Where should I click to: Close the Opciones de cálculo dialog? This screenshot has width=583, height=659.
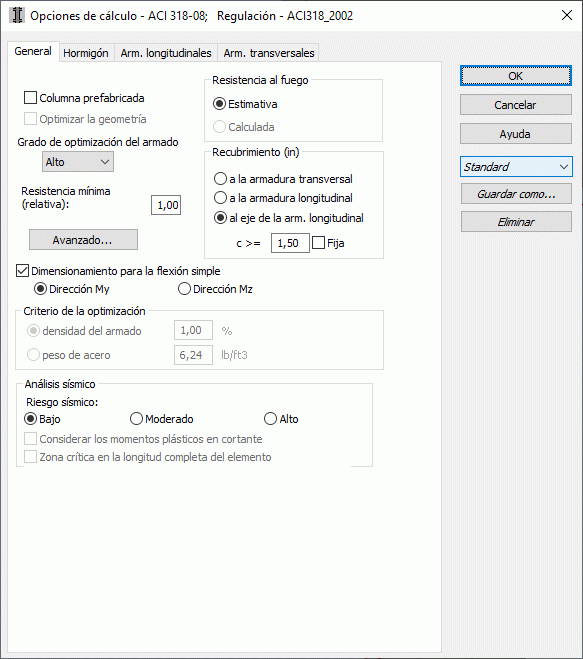(x=567, y=16)
